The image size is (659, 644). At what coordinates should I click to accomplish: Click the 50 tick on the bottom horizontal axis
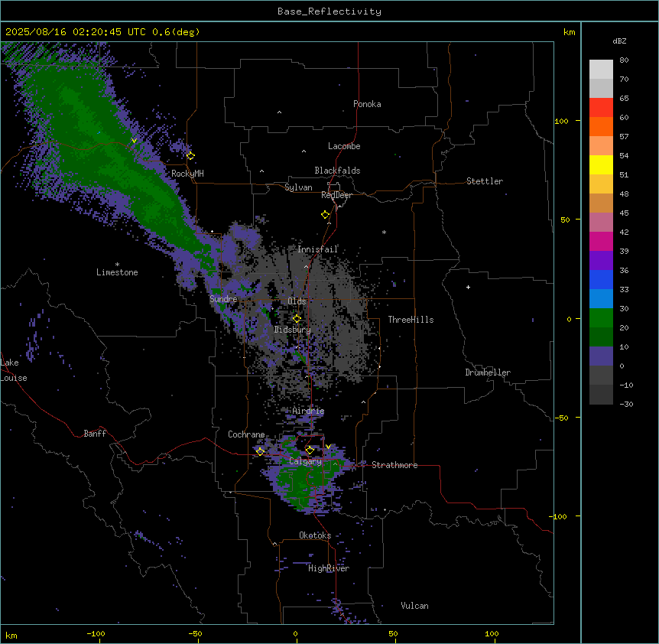393,633
